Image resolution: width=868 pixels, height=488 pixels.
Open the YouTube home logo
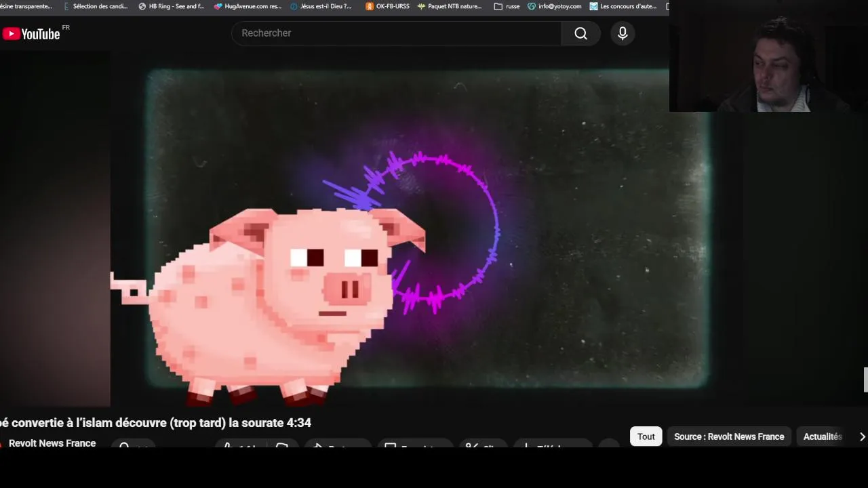pos(31,33)
